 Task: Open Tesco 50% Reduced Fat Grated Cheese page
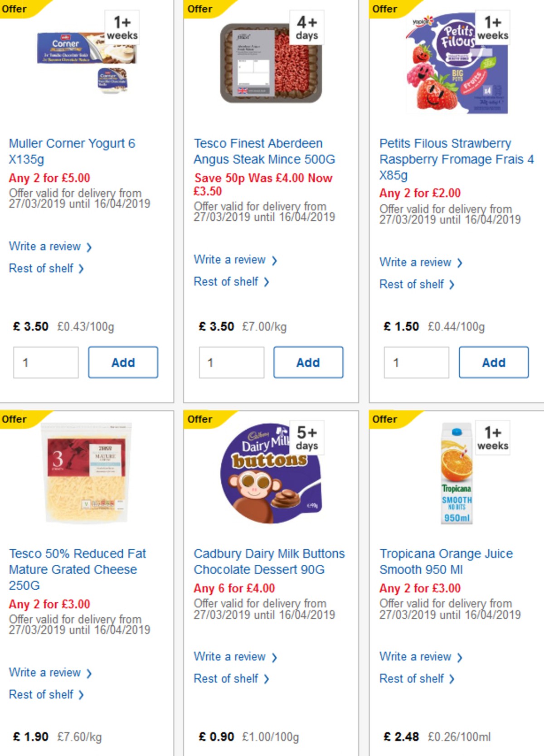pyautogui.click(x=78, y=569)
